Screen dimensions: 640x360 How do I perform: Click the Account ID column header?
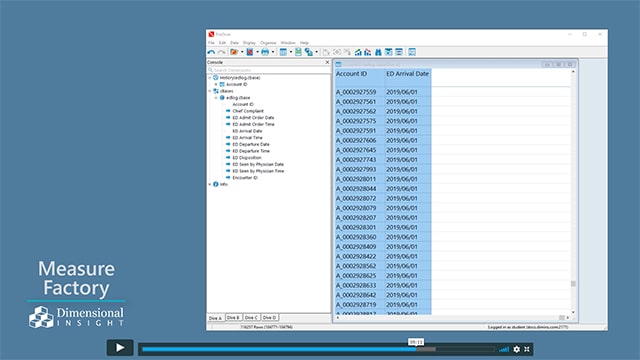pyautogui.click(x=360, y=77)
